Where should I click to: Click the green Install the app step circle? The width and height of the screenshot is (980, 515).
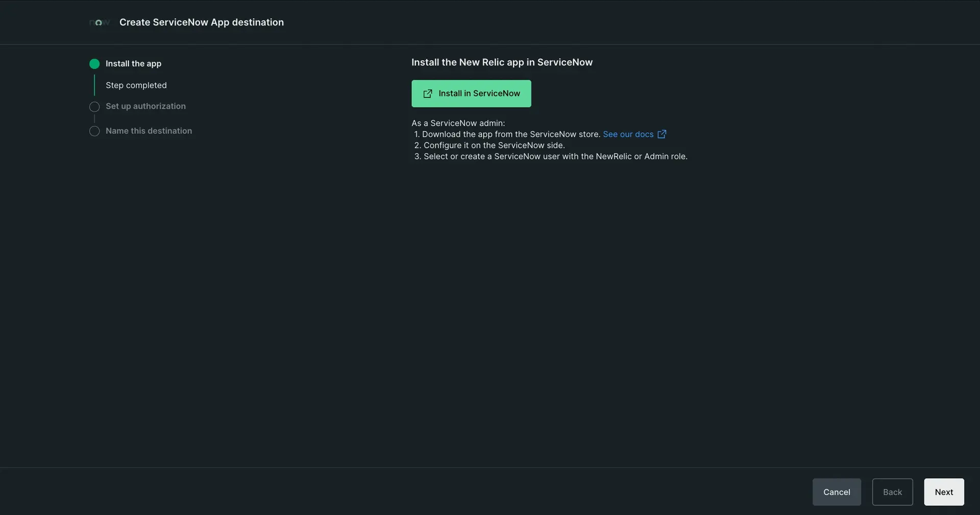[x=94, y=64]
